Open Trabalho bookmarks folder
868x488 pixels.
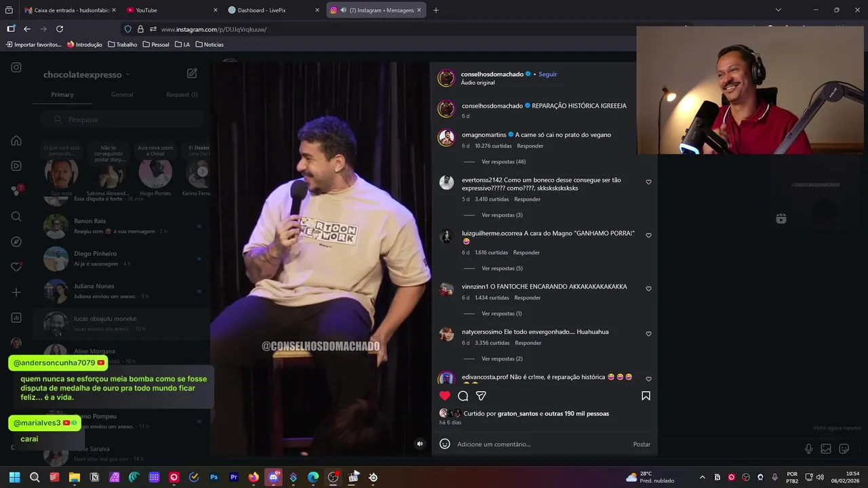click(x=122, y=45)
